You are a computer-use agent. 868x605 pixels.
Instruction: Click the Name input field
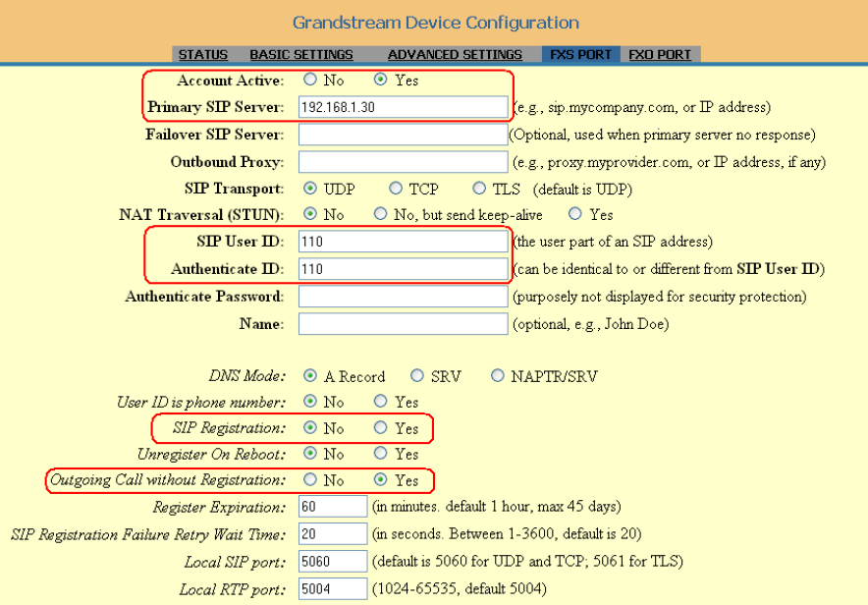pos(403,324)
